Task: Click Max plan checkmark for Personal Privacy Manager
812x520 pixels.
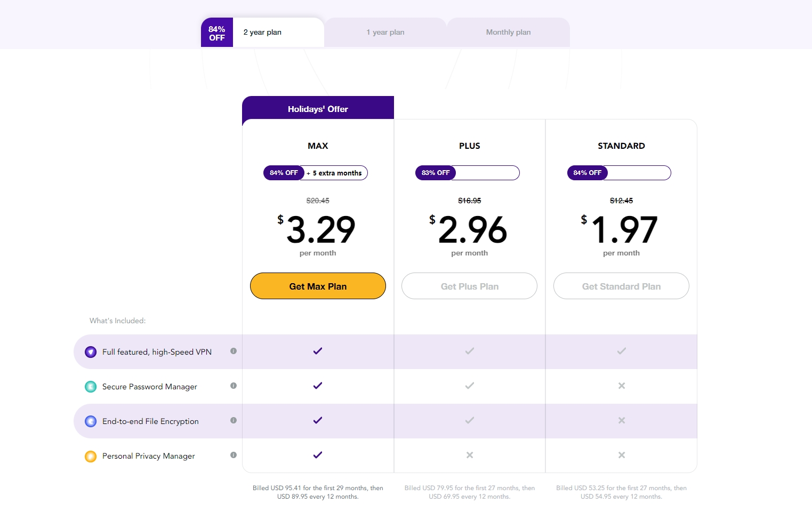Action: [x=318, y=455]
